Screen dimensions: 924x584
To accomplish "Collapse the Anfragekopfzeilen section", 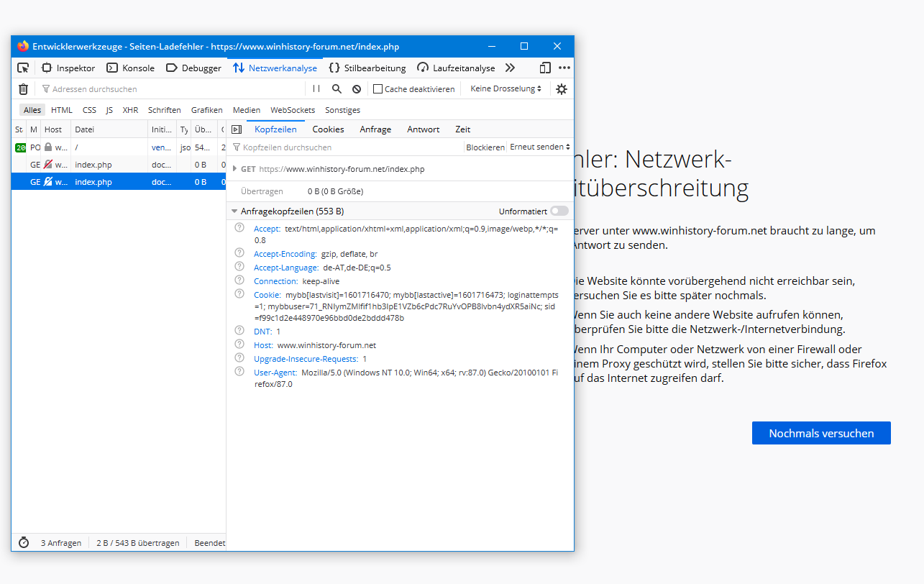I will (234, 211).
